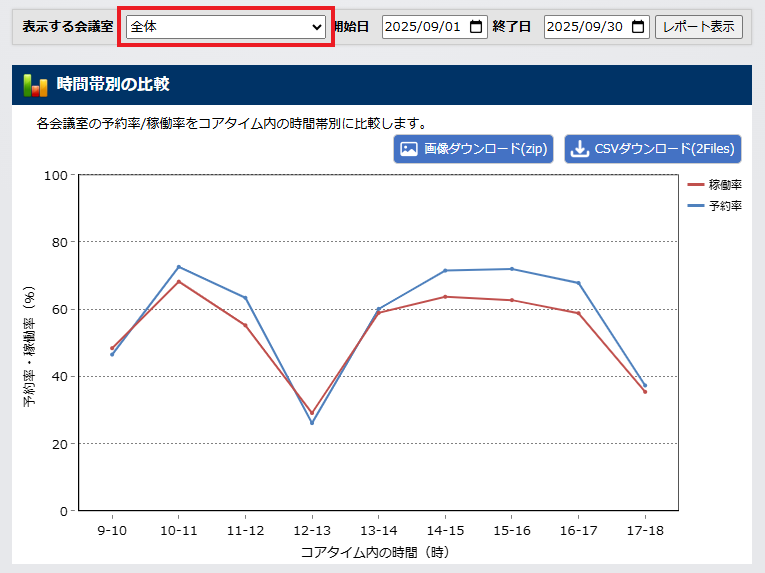Click the blue 予約率 data point at 10-11
Screen dimensions: 765x573
179,267
